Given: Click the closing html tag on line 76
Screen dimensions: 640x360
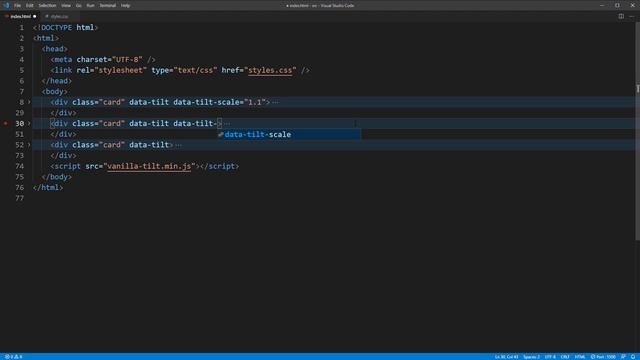Looking at the screenshot, I should coord(48,187).
